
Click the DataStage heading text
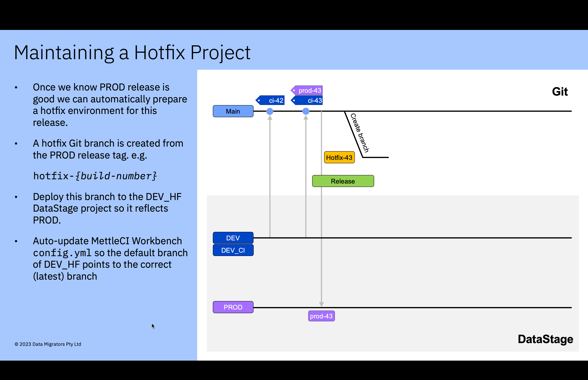tap(545, 339)
